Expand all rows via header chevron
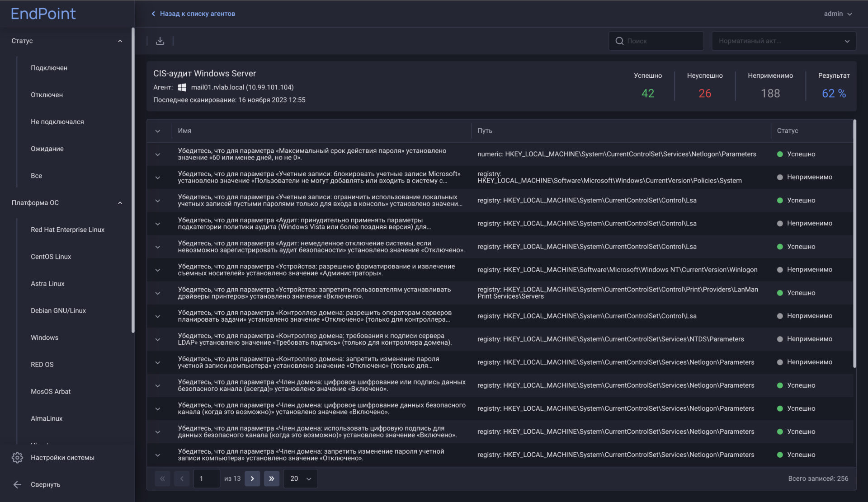This screenshot has width=868, height=502. [x=158, y=131]
